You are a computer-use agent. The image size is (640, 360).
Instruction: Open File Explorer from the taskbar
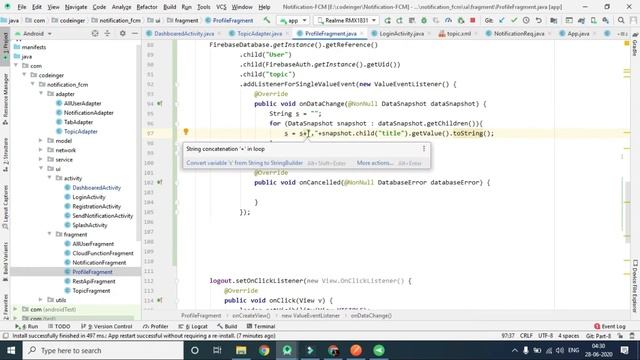[x=241, y=350]
